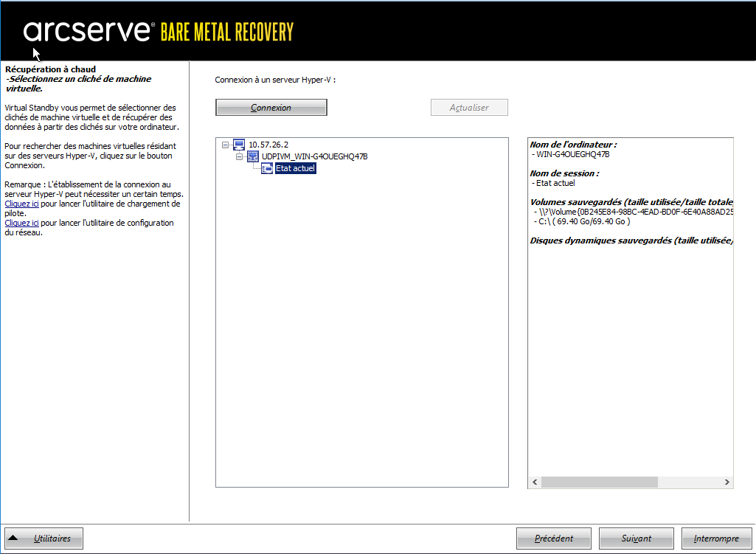Click the snapshot icon next to Etat actuel
The image size is (756, 554).
267,168
